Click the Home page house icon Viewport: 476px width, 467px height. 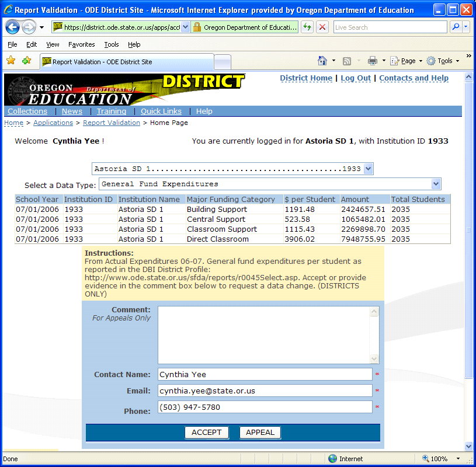point(322,61)
